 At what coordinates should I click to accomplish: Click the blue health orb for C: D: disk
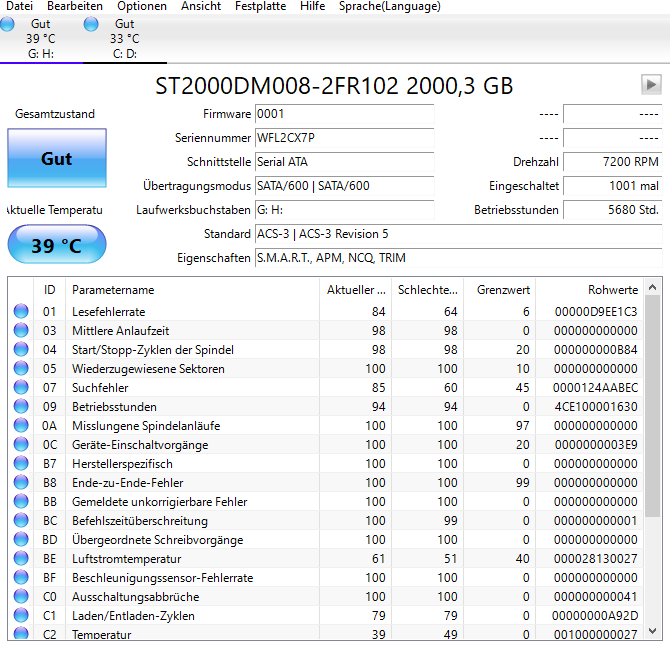(91, 24)
